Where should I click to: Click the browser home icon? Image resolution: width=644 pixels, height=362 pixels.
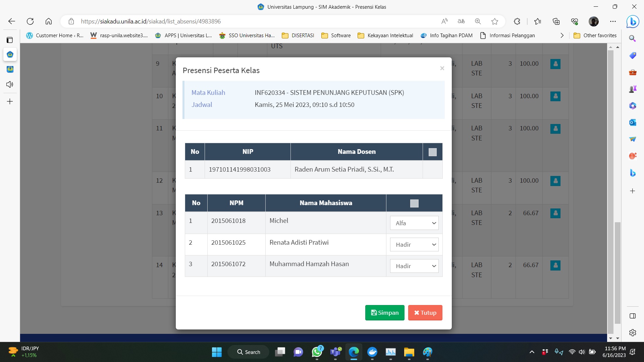(49, 21)
